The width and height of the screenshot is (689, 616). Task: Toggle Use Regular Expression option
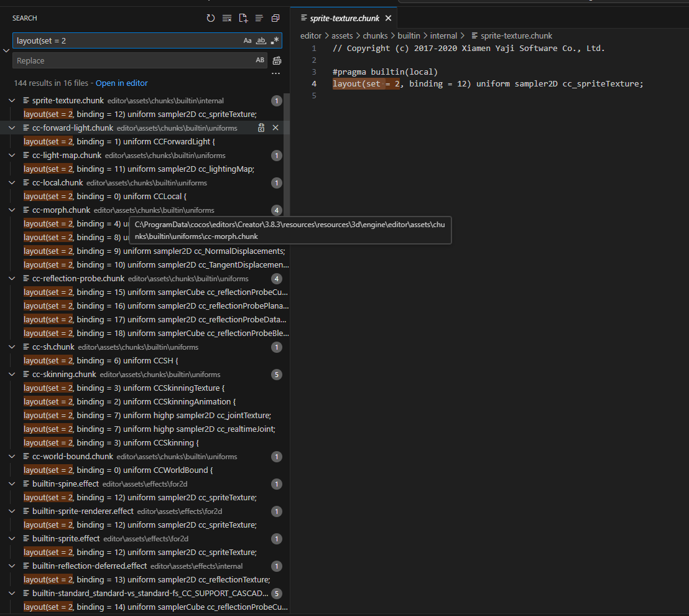[x=275, y=40]
